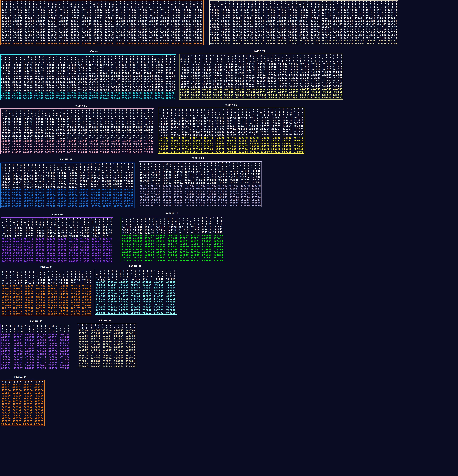Select the pink-bordered number grid of PÁGINA 05
The image size is (458, 476).
pos(77,131)
